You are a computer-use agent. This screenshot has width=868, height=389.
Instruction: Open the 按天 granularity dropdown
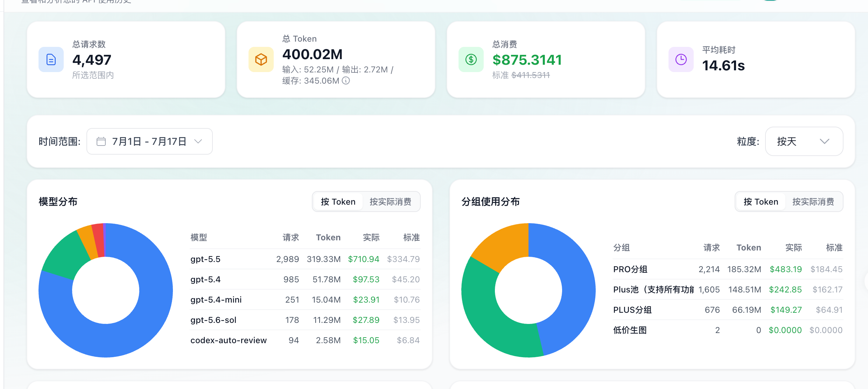[804, 141]
